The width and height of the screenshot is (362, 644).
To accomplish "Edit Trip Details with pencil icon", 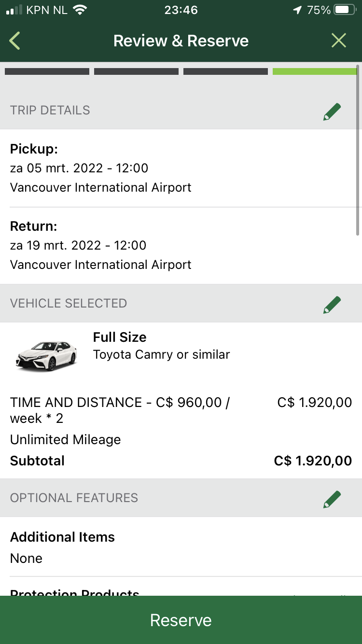I will click(332, 111).
